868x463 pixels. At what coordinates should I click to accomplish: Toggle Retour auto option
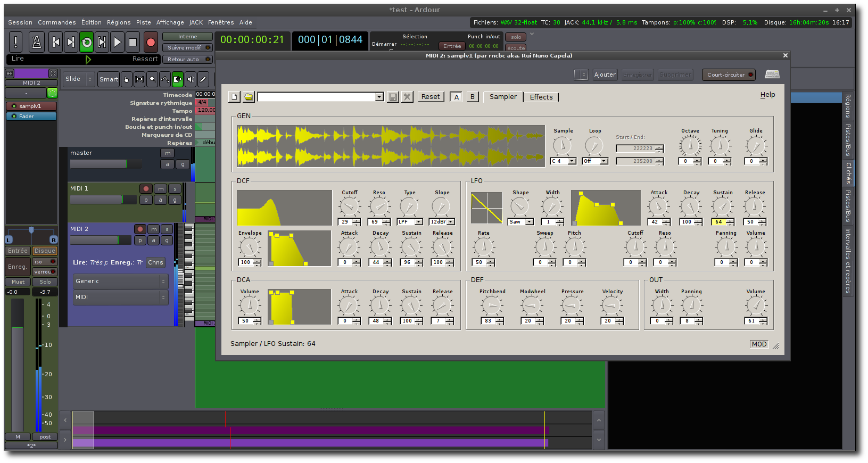[187, 60]
